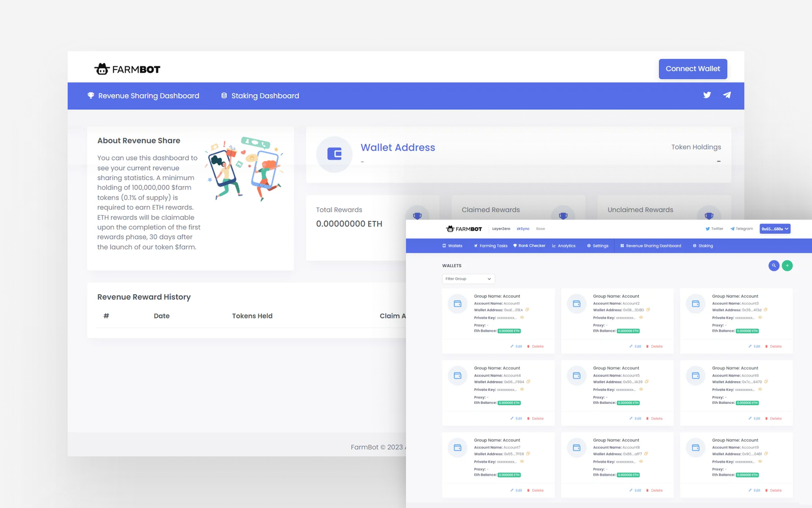
Task: Delete the Account4 wallet
Action: (x=535, y=419)
